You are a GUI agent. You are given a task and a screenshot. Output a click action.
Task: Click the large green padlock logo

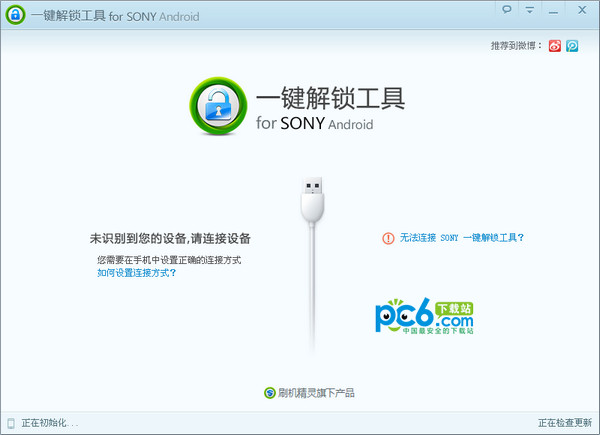[x=216, y=107]
